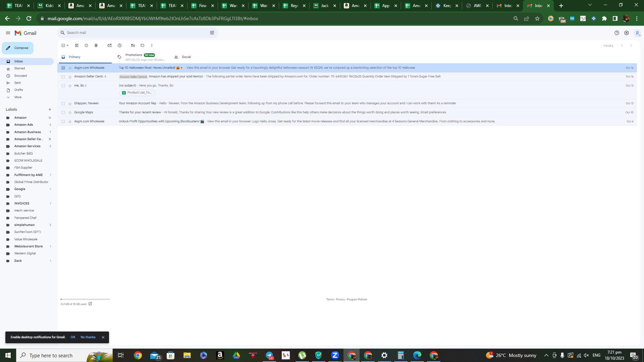644x362 pixels.
Task: Open the Snoozed folder
Action: click(x=20, y=76)
